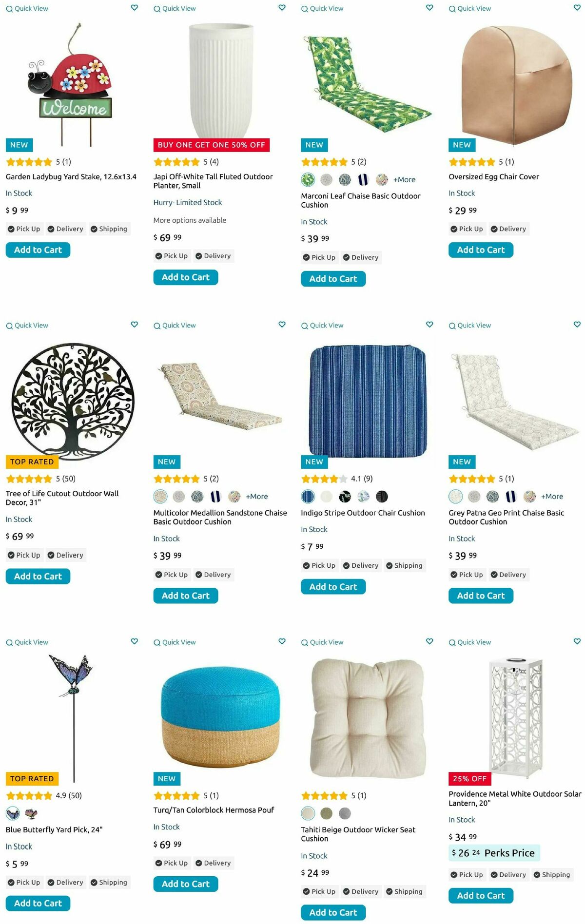Favorite the Providence Solar Lantern heart
The height and width of the screenshot is (924, 585).
click(x=577, y=641)
